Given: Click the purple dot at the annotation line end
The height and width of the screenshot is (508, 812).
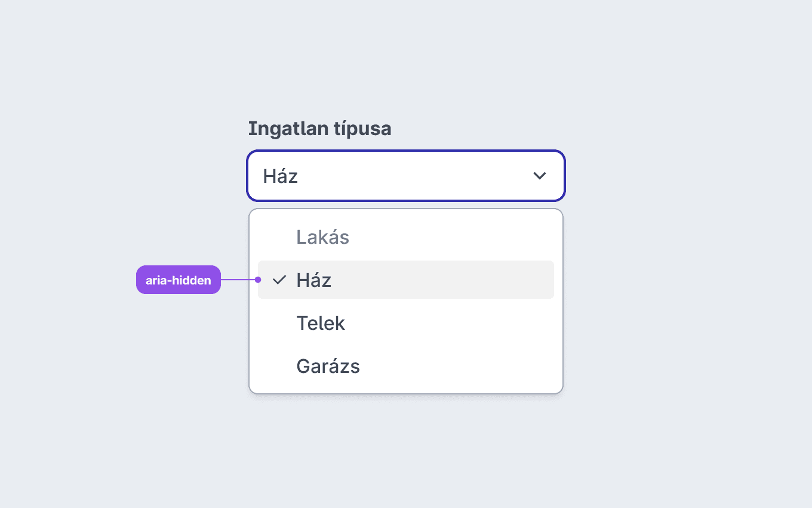Looking at the screenshot, I should [258, 280].
